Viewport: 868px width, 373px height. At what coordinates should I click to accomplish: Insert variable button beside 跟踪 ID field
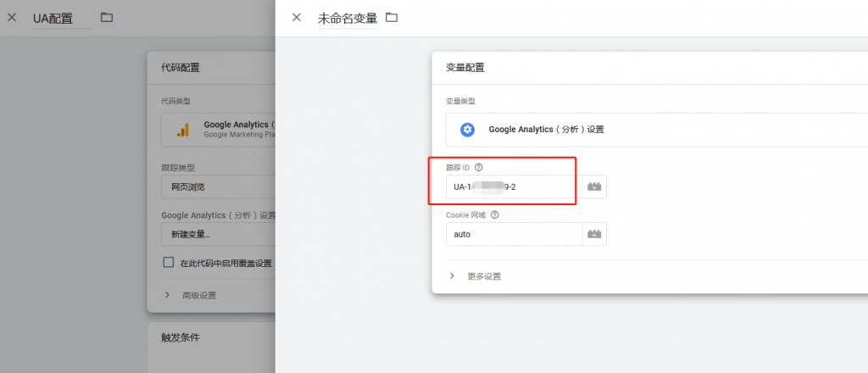(594, 187)
